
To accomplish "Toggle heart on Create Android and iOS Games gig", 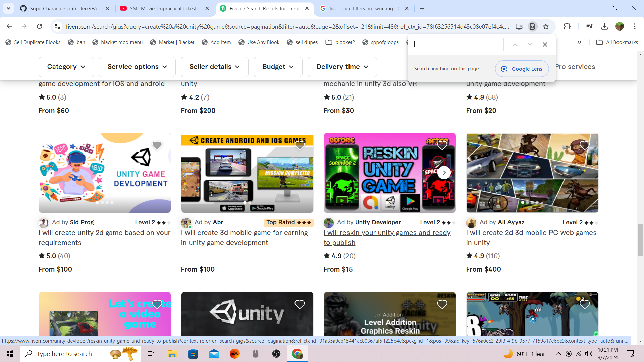I will 300,145.
